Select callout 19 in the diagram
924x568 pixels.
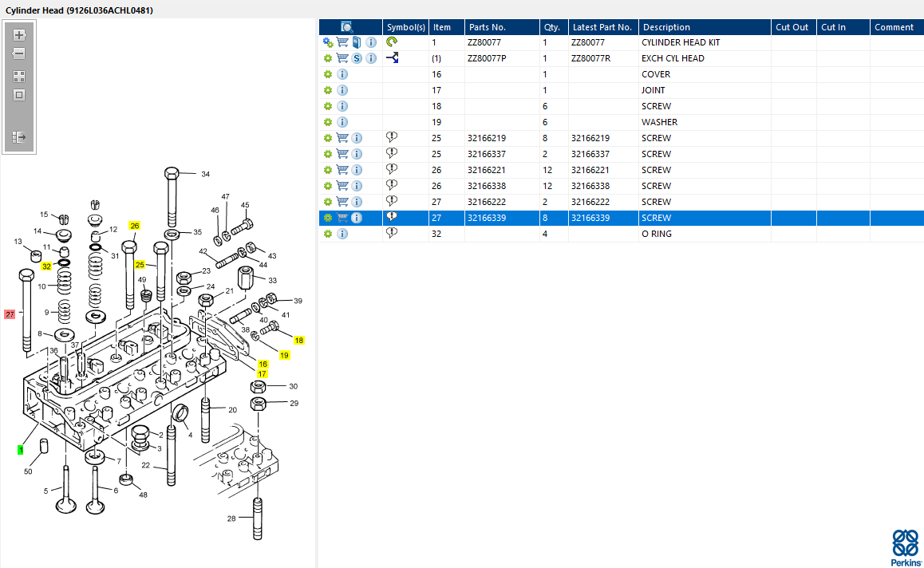pos(284,355)
